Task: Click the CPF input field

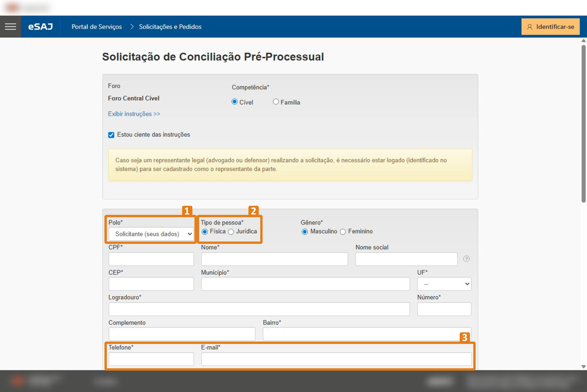Action: (x=151, y=259)
